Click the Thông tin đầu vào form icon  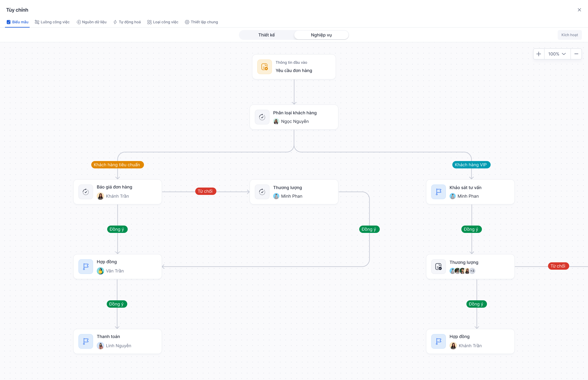(x=264, y=67)
